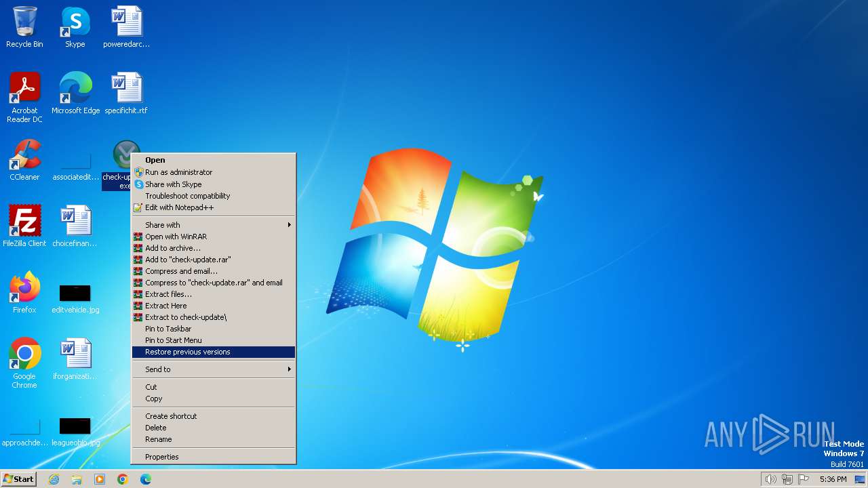
Task: Open the Start menu
Action: pyautogui.click(x=18, y=479)
